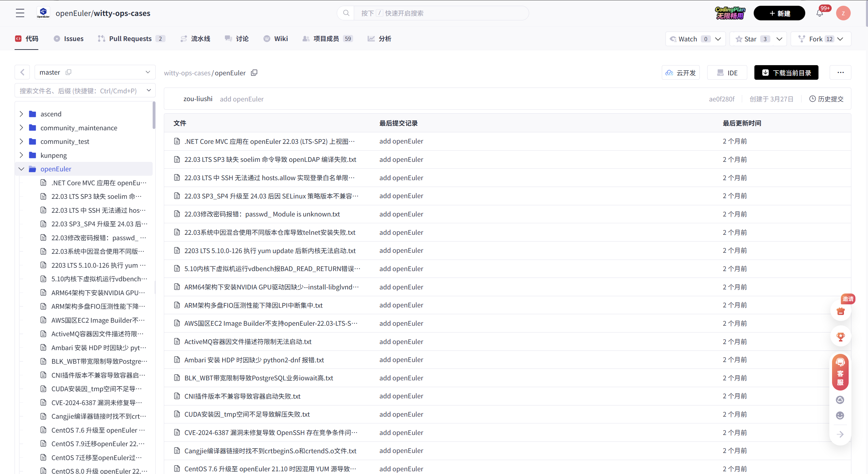Image resolution: width=868 pixels, height=474 pixels.
Task: Open ARM架构多盘FIO压测 file in table
Action: tap(253, 305)
